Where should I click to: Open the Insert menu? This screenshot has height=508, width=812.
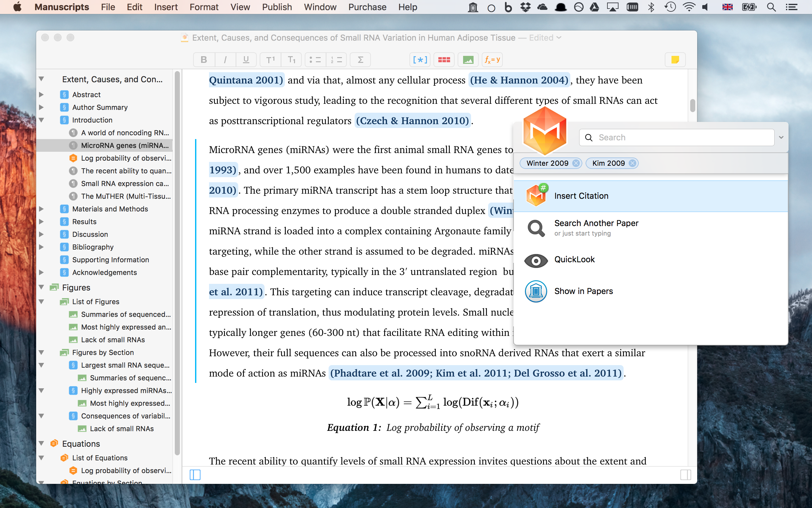166,7
